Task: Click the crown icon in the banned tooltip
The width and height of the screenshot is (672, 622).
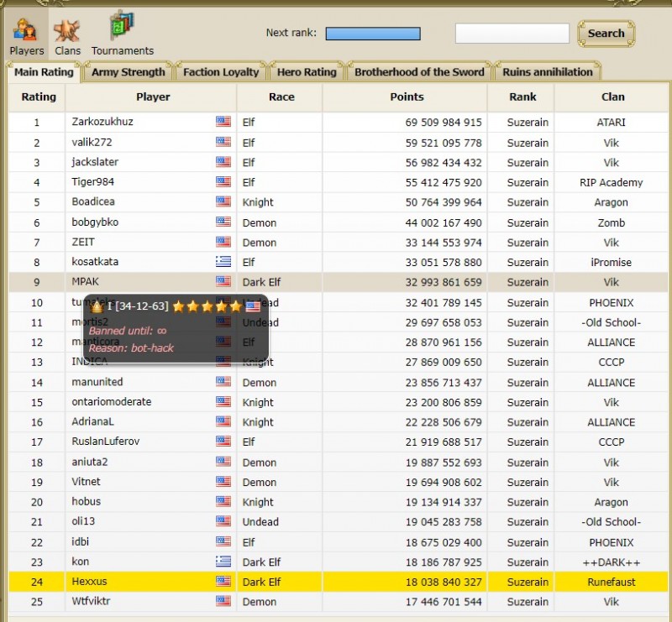Action: [x=95, y=306]
